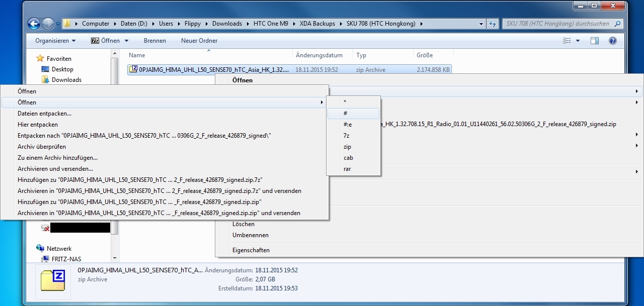Pick the 'rar' option in submenu
The height and width of the screenshot is (306, 644).
coord(347,169)
